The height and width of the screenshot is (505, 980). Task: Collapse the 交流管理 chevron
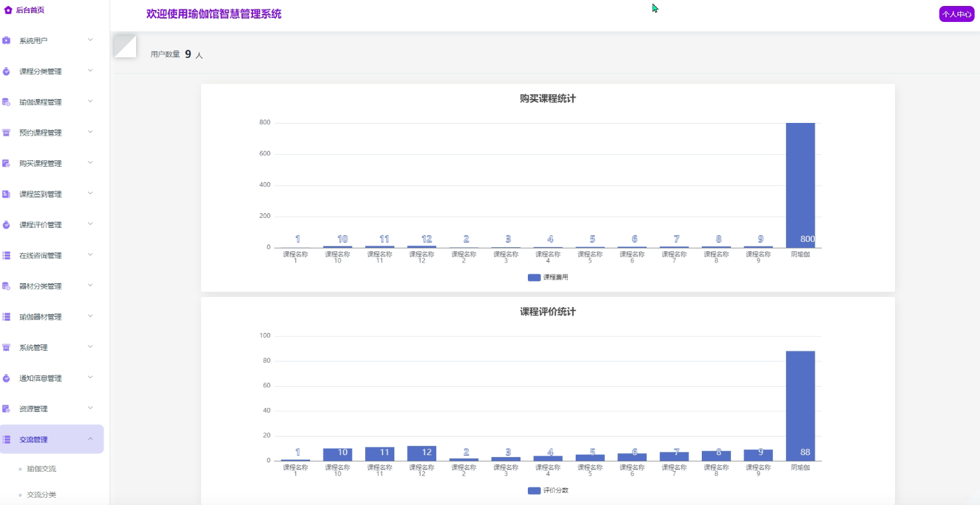(x=90, y=439)
